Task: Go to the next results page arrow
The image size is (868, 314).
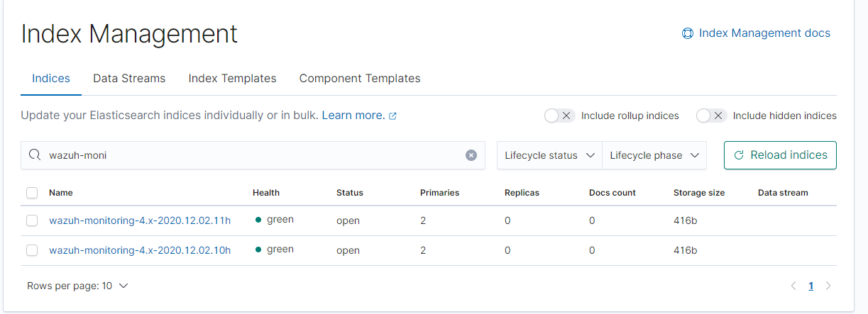Action: 828,286
